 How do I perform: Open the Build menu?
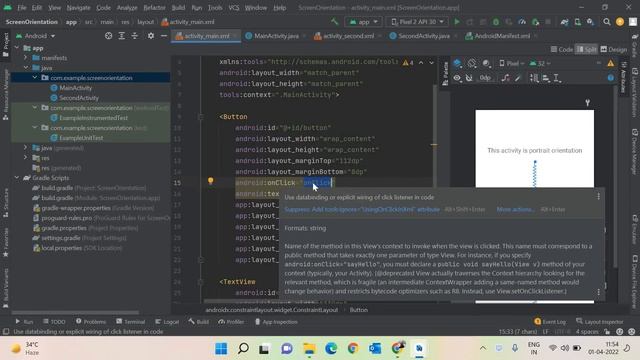tap(178, 8)
